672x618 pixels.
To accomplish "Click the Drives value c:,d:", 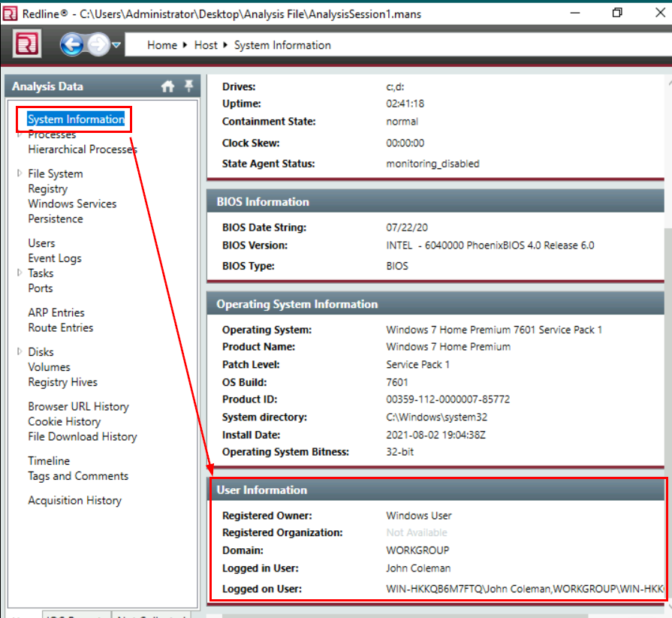I will point(395,86).
